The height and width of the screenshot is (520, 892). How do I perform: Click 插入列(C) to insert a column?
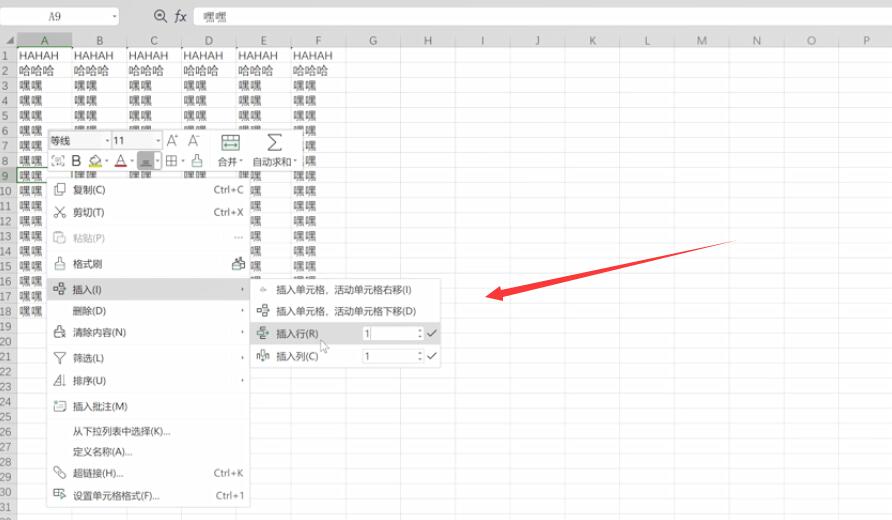pos(297,356)
